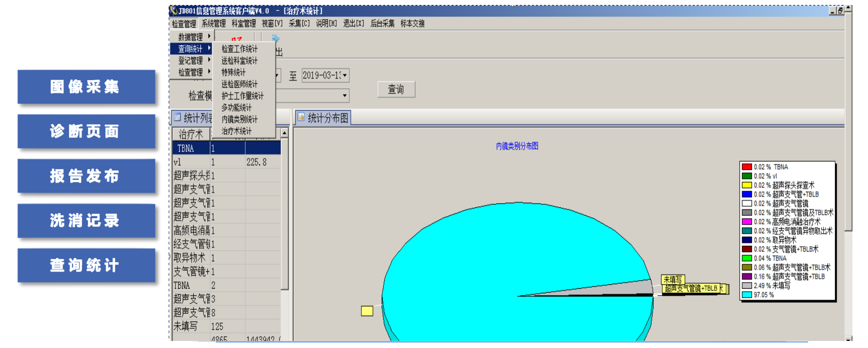Click the blue toolbar icon above the submenu
This screenshot has height=348, width=868.
click(x=276, y=38)
